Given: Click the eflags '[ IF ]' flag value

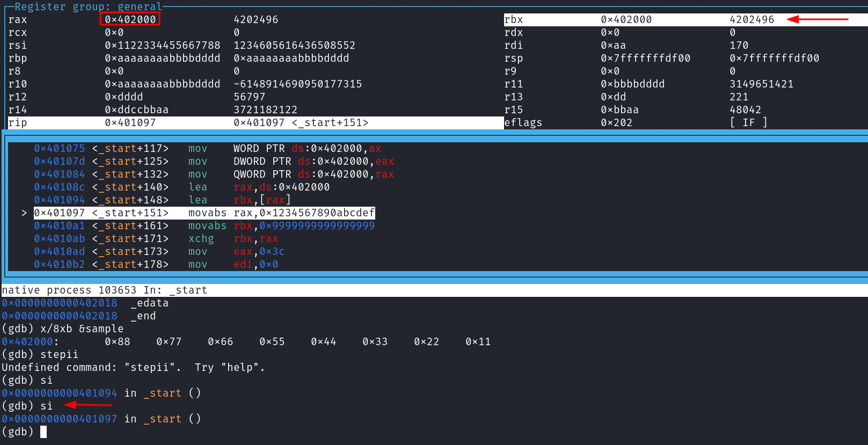Looking at the screenshot, I should point(748,123).
